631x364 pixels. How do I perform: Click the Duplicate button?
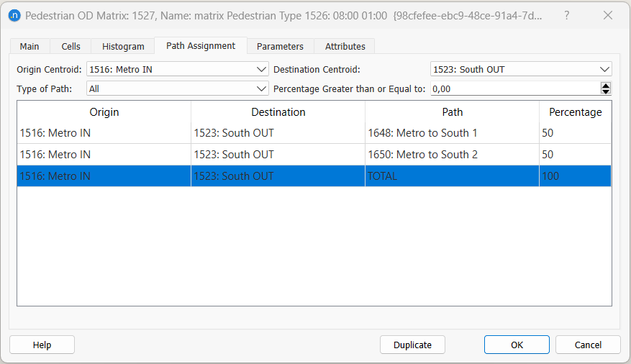412,345
